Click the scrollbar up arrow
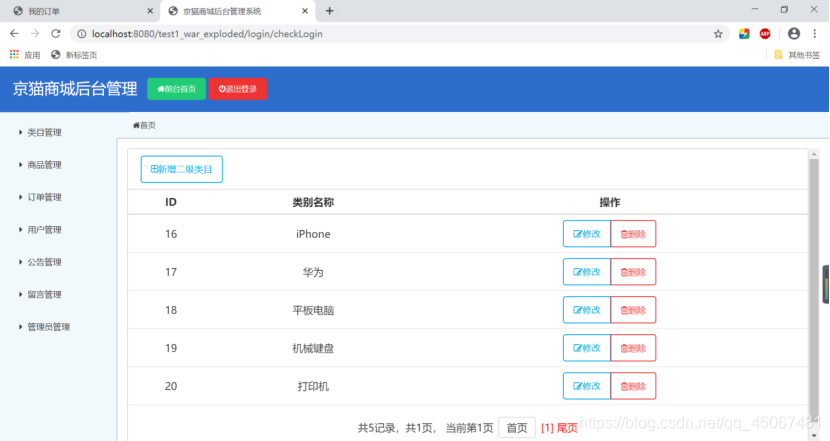This screenshot has width=830, height=441. click(814, 154)
